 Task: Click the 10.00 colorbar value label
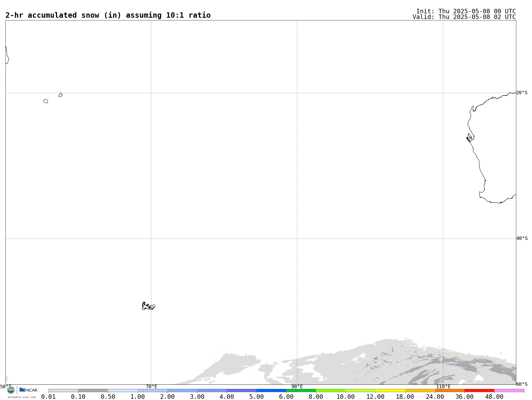coord(346,397)
